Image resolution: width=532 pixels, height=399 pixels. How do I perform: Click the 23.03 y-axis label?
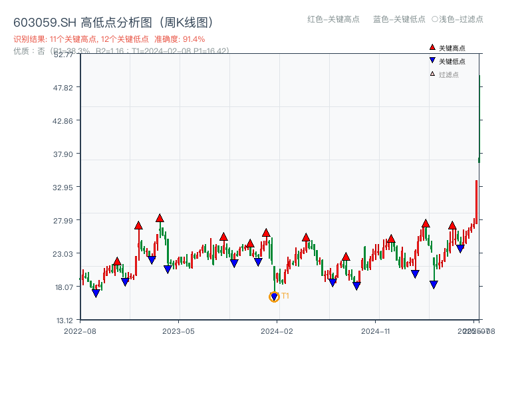63,254
